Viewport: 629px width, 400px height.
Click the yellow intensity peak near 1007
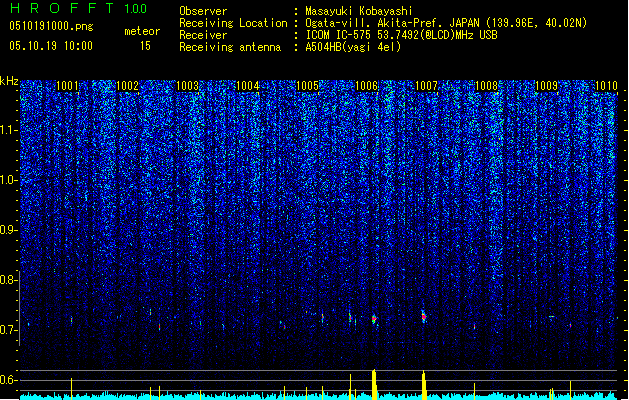[424, 386]
